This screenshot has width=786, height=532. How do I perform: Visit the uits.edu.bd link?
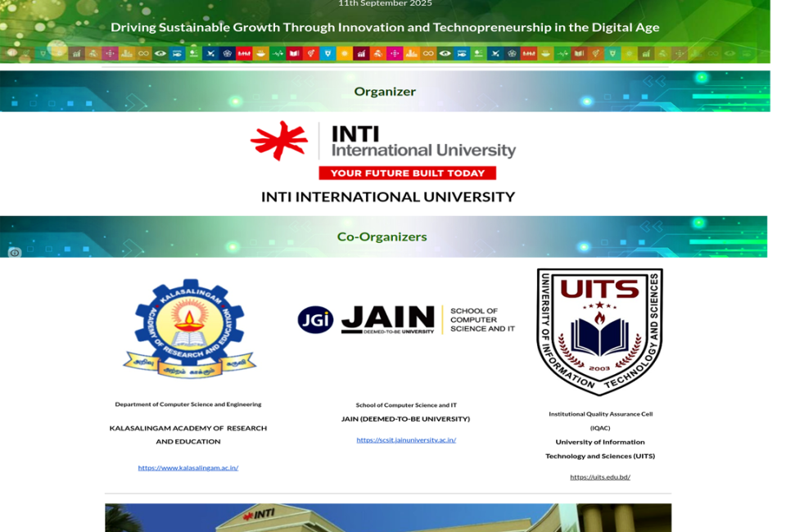tap(600, 477)
